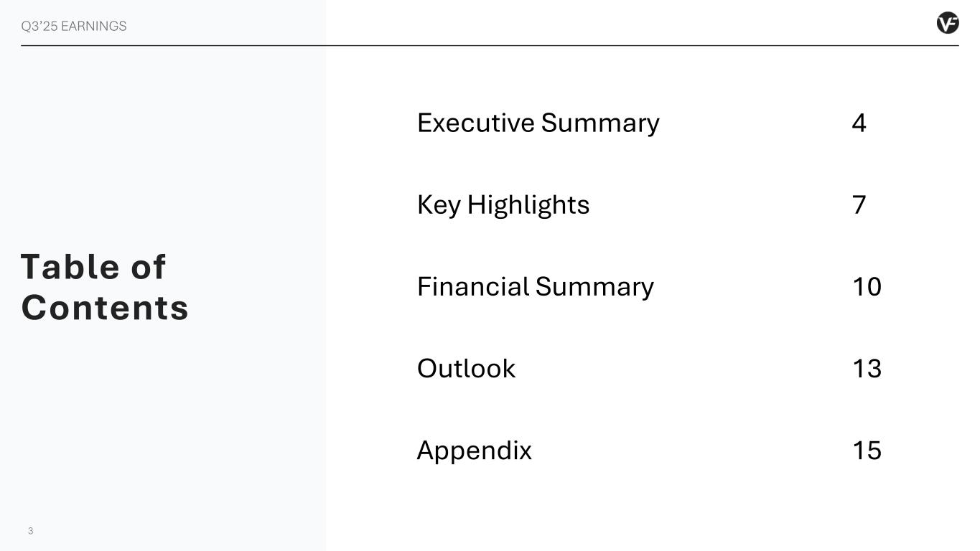980x551 pixels.
Task: Jump to the Financial Summary section
Action: click(535, 287)
